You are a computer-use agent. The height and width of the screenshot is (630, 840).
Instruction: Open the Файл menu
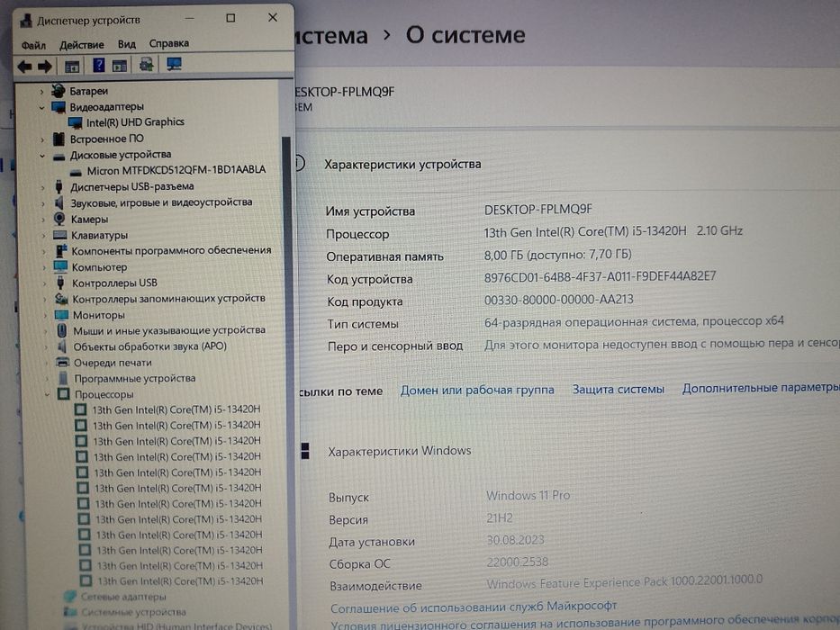tap(33, 46)
